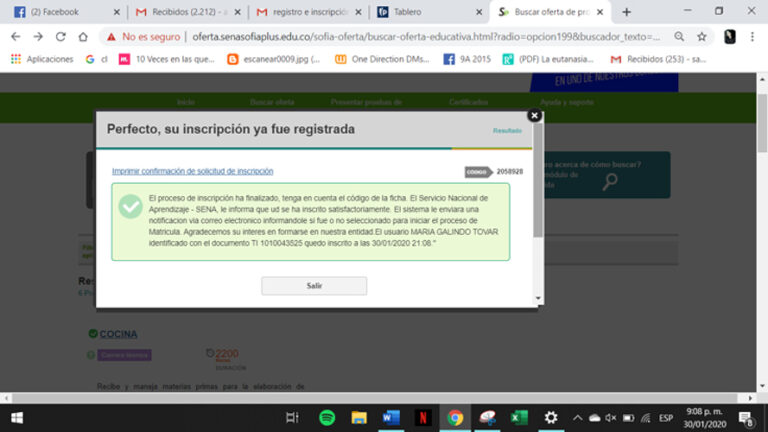The width and height of the screenshot is (768, 432).
Task: Click the dialog's vertical scrollbar
Action: pos(539,200)
